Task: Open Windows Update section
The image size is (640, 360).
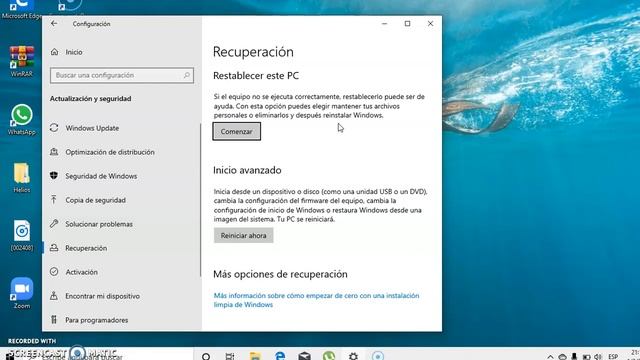Action: [x=92, y=128]
